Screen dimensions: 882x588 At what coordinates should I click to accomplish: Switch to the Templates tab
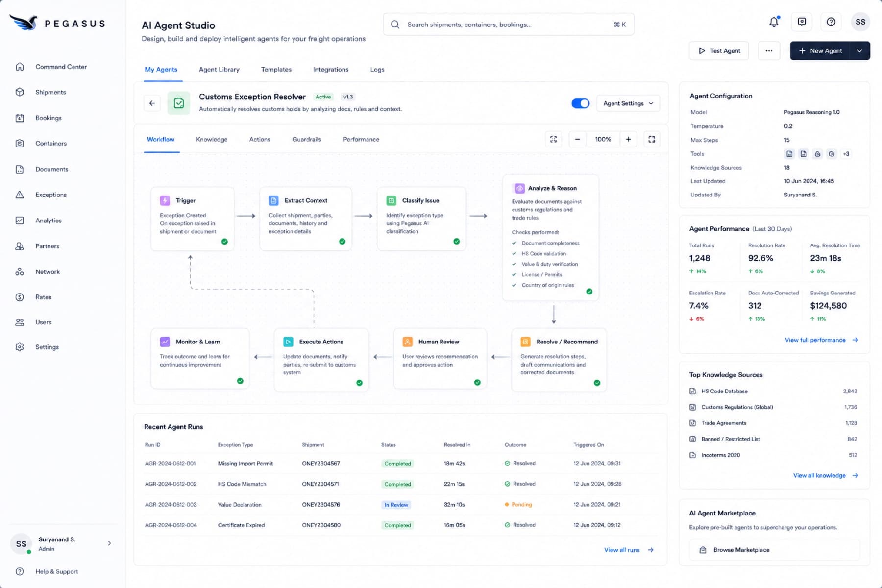tap(276, 70)
